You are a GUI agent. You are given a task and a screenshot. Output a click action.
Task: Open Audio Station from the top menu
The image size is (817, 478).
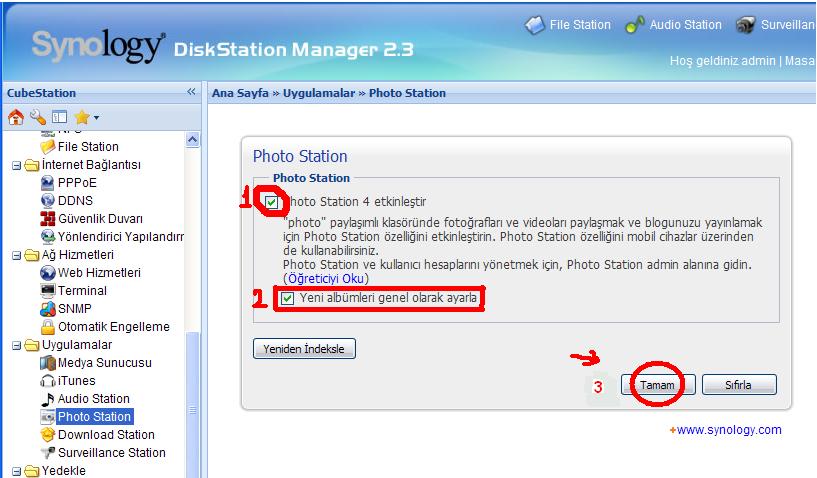coord(673,25)
